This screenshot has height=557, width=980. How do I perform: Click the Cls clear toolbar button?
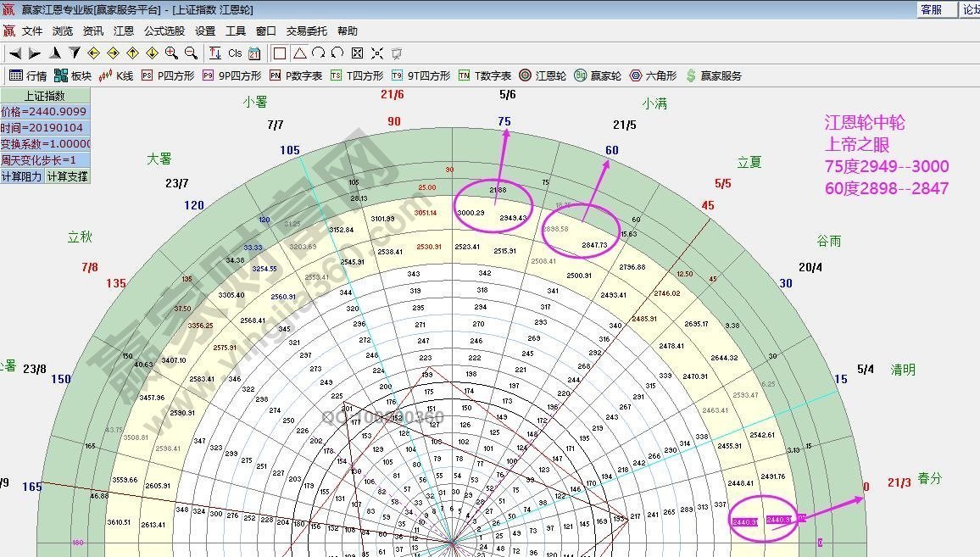coord(235,53)
